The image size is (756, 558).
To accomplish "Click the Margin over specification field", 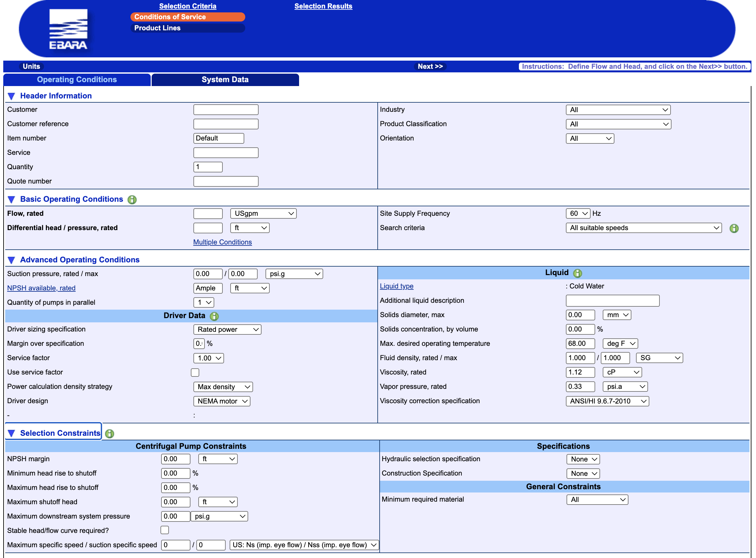I will 199,344.
